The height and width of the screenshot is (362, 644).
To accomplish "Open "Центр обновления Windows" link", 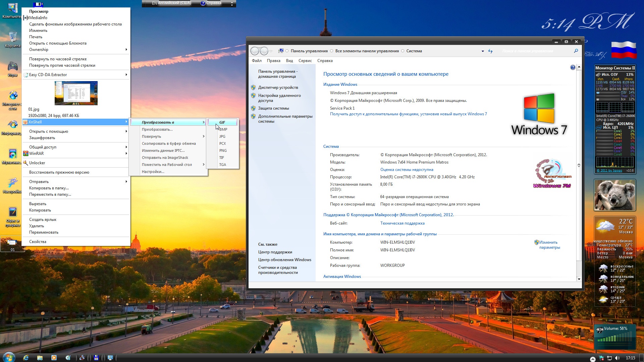I will pyautogui.click(x=284, y=260).
